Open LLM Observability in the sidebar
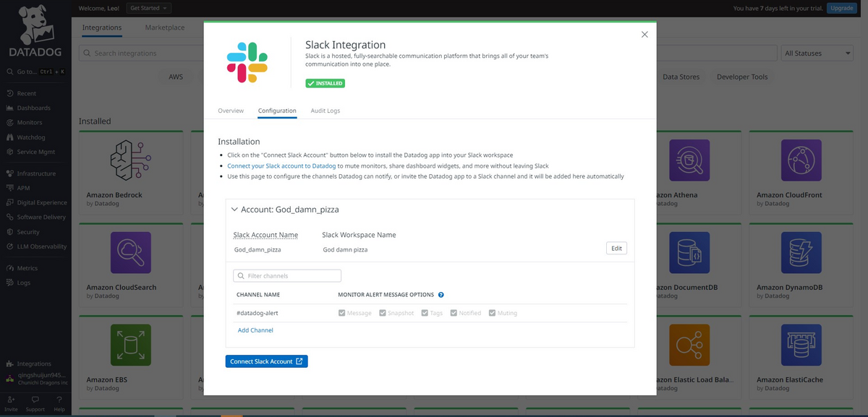The height and width of the screenshot is (417, 868). pos(36,246)
